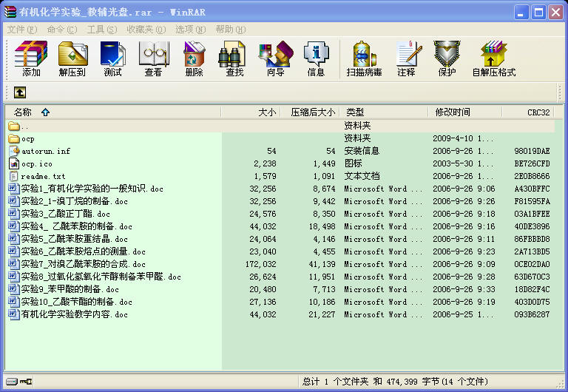Click CRC32 value A430BFFC
The image size is (568, 392).
point(532,189)
